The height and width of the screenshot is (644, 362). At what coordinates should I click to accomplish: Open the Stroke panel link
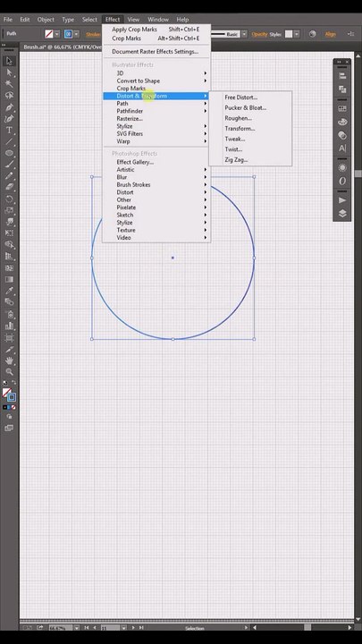click(93, 35)
